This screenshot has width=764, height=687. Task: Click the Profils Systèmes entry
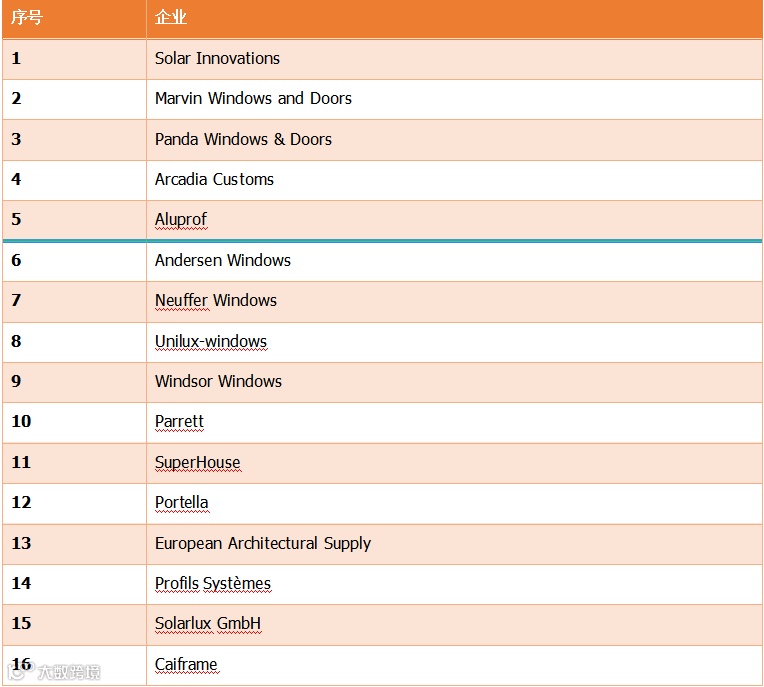(455, 585)
